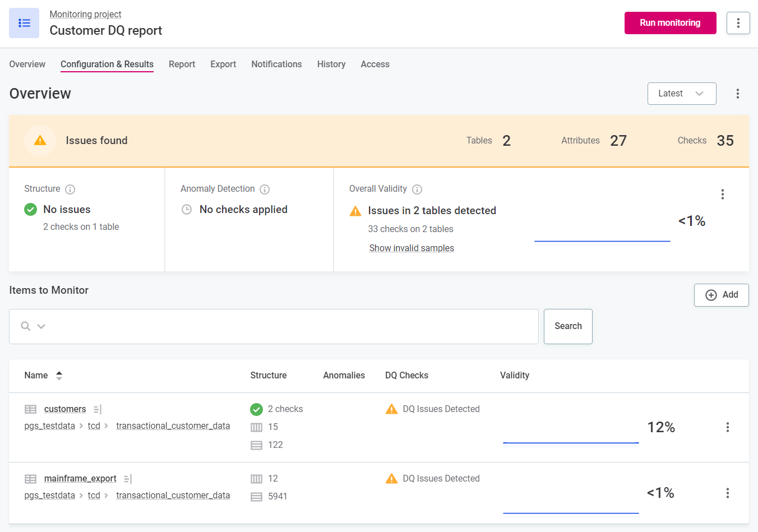Image resolution: width=758 pixels, height=532 pixels.
Task: Expand the Latest version dropdown
Action: pos(681,94)
